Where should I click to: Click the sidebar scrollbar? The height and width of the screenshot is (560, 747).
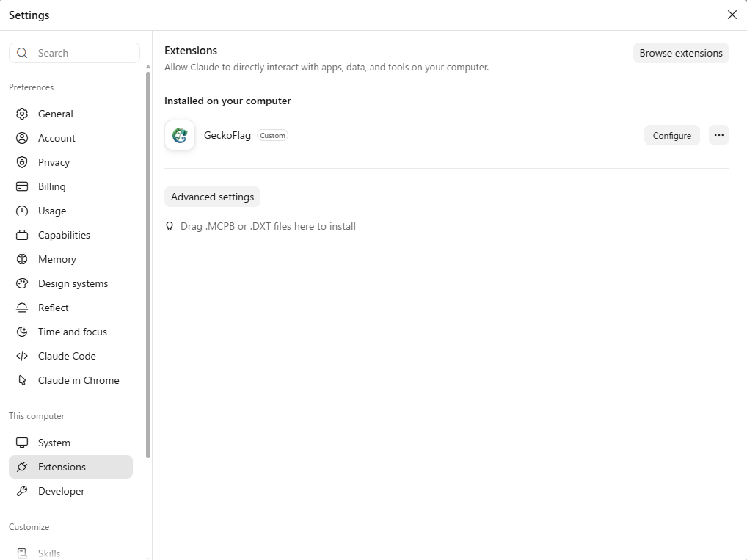(x=148, y=264)
